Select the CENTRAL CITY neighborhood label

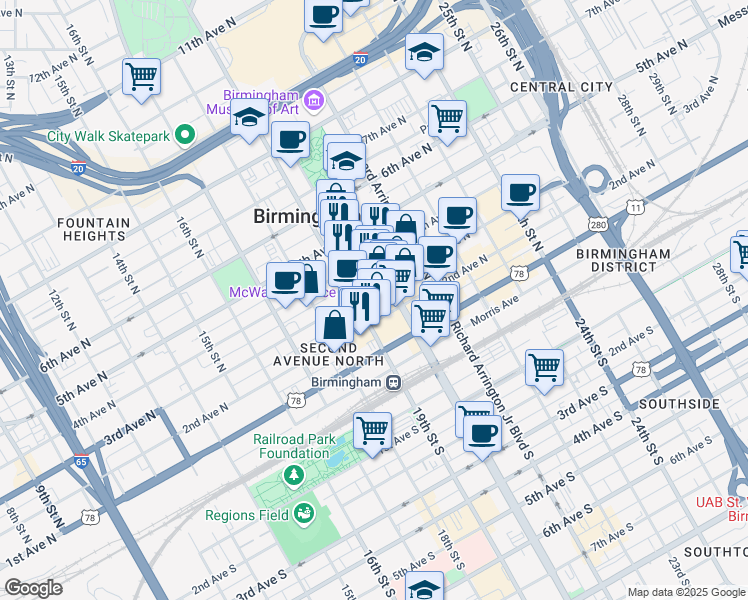point(561,87)
